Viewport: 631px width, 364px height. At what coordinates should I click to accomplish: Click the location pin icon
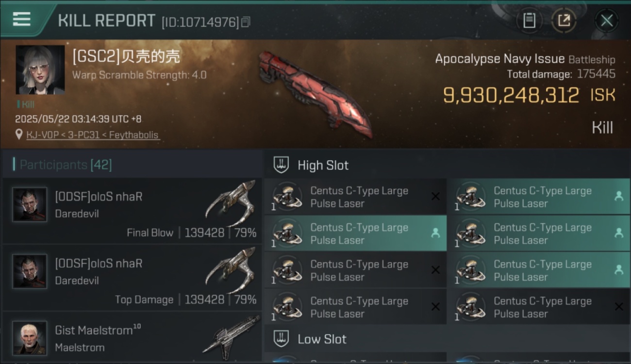tap(19, 134)
